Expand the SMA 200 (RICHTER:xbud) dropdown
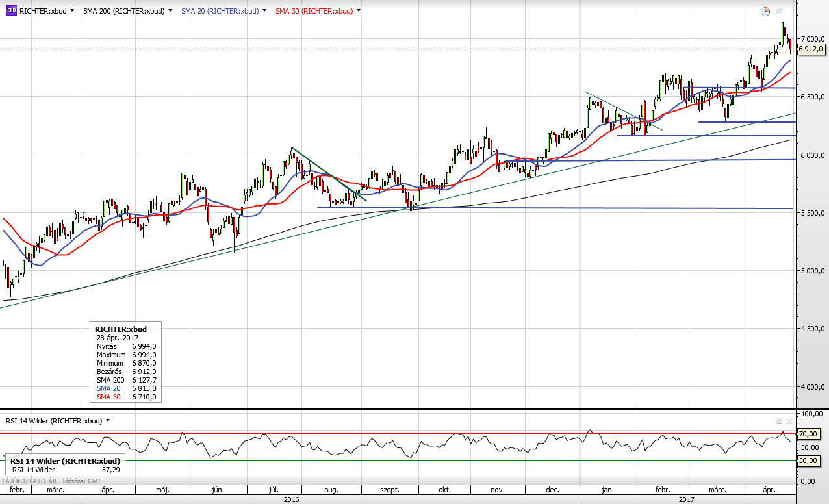This screenshot has width=829, height=504. click(x=170, y=11)
